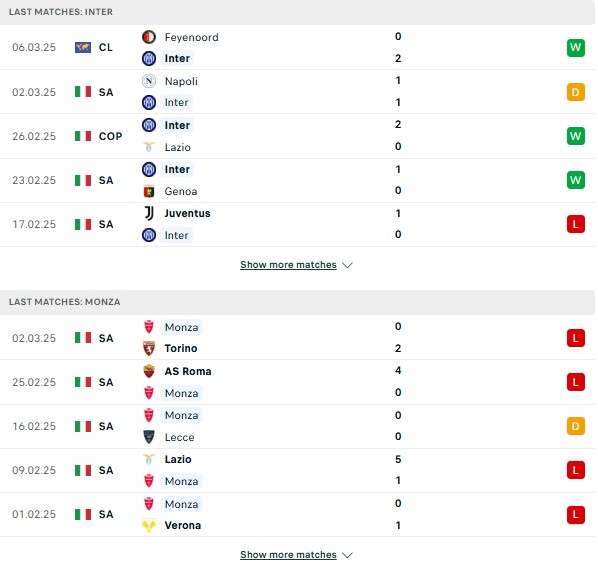Open the Lazio 5-1 Monza match row
The height and width of the screenshot is (569, 598).
[297, 470]
